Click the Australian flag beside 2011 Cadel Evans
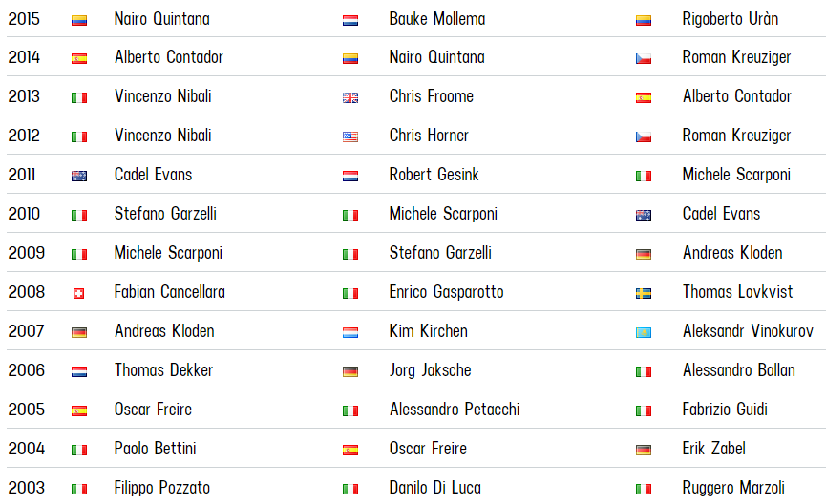 pos(79,176)
